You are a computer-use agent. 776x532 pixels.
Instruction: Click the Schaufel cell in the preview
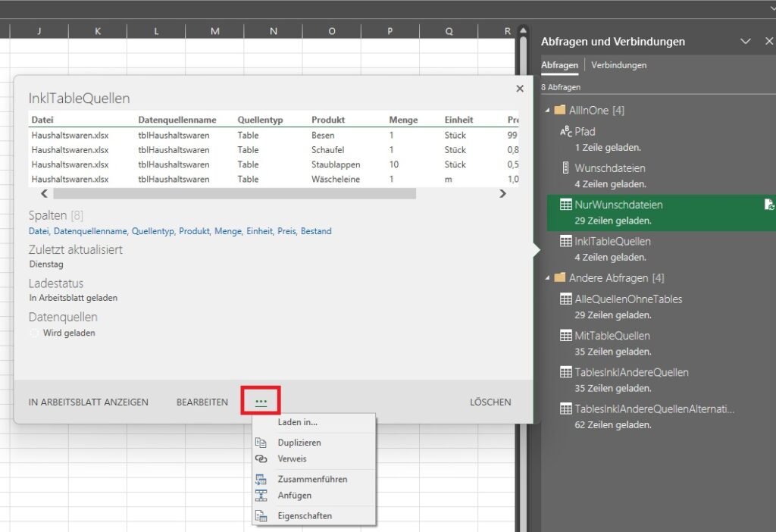[x=327, y=150]
